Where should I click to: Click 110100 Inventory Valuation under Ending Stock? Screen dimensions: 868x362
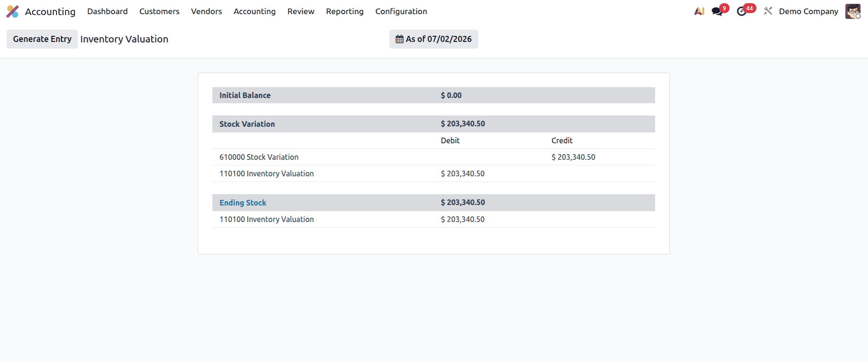click(267, 219)
